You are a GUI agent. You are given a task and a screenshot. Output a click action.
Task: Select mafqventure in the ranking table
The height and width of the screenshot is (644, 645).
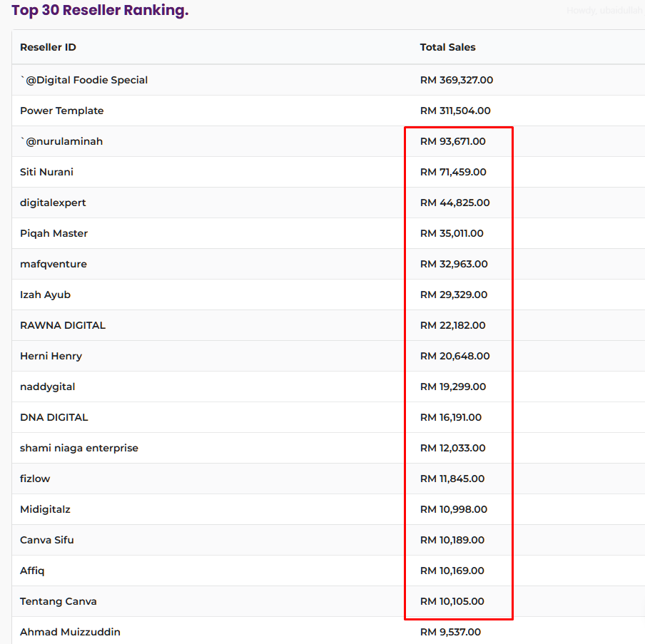point(54,264)
